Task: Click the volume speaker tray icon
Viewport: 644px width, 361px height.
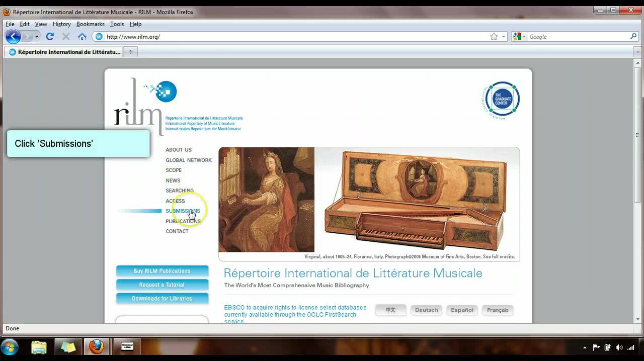Action: (x=619, y=347)
